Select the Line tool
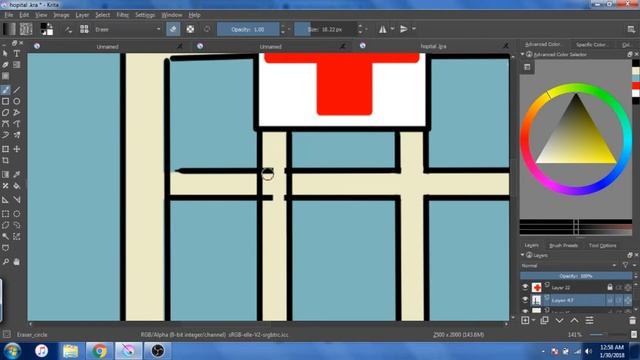 17,90
